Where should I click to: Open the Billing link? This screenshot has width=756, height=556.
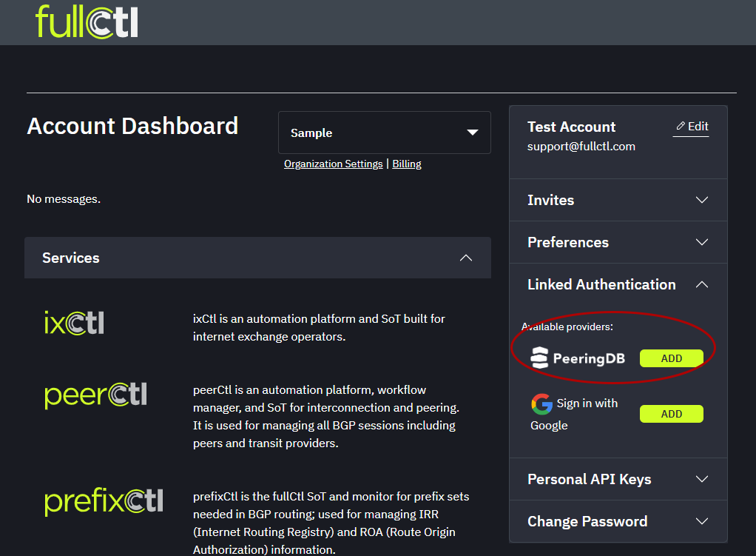[x=406, y=164]
